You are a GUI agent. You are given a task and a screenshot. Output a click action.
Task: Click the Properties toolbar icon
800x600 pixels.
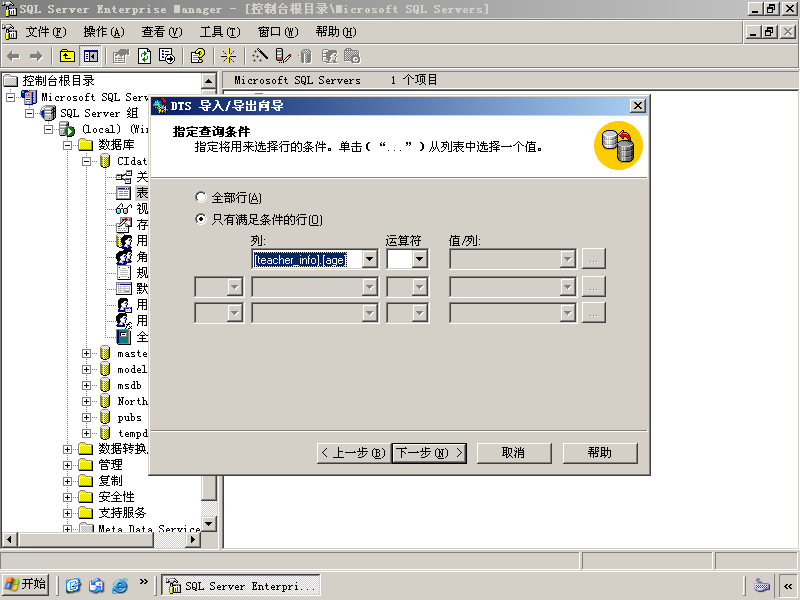click(x=121, y=56)
